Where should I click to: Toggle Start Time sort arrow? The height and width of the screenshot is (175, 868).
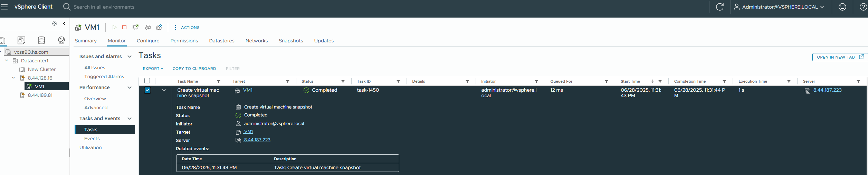point(652,82)
